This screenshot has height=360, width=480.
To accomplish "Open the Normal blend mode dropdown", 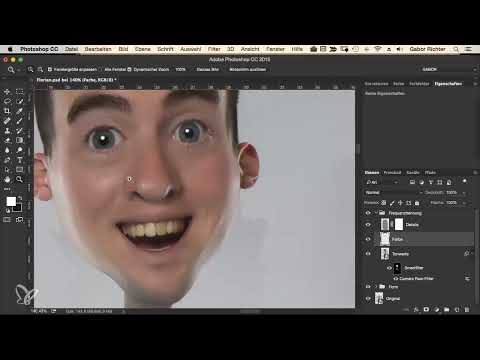I will tap(394, 193).
